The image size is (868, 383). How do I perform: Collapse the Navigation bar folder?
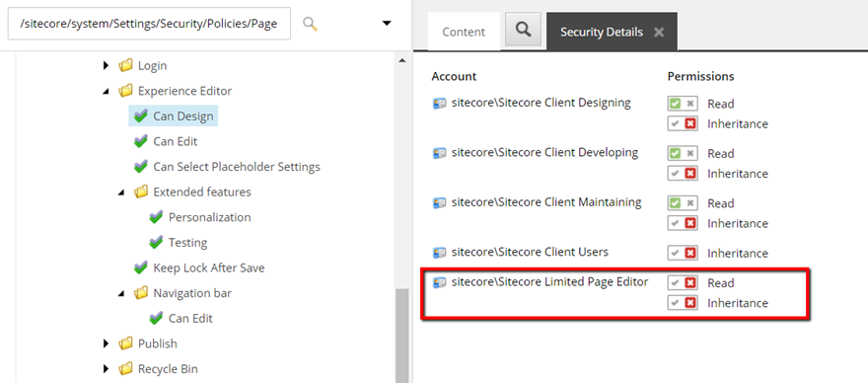tap(121, 294)
